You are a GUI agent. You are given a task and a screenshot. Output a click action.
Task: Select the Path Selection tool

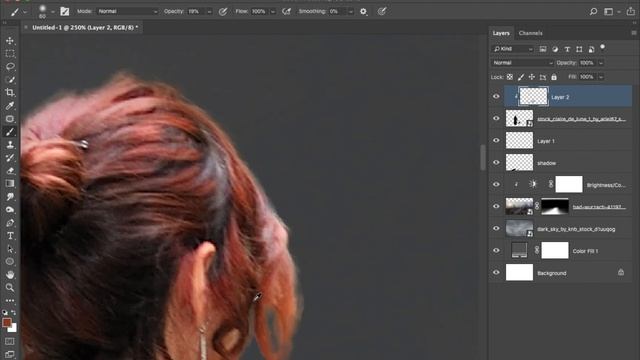[x=10, y=249]
